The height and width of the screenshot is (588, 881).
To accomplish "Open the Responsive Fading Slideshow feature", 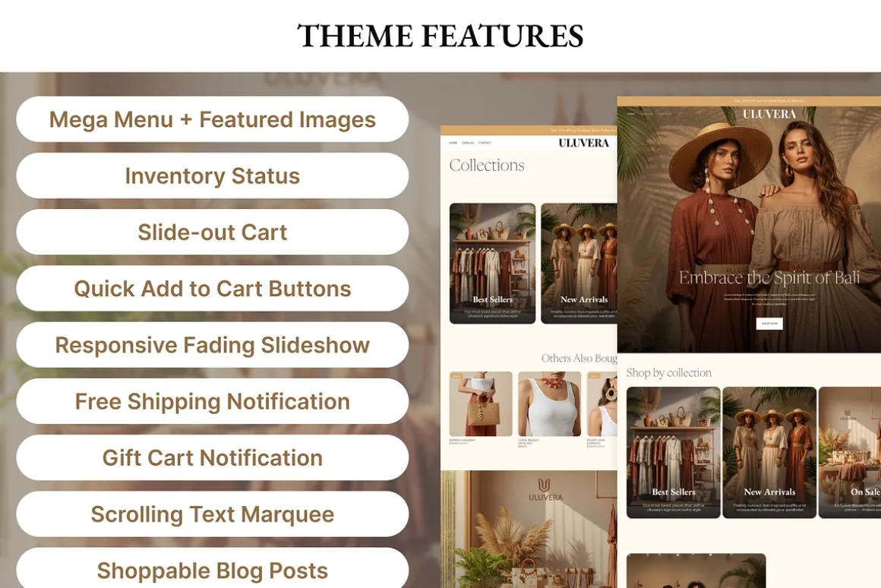I will coord(213,345).
